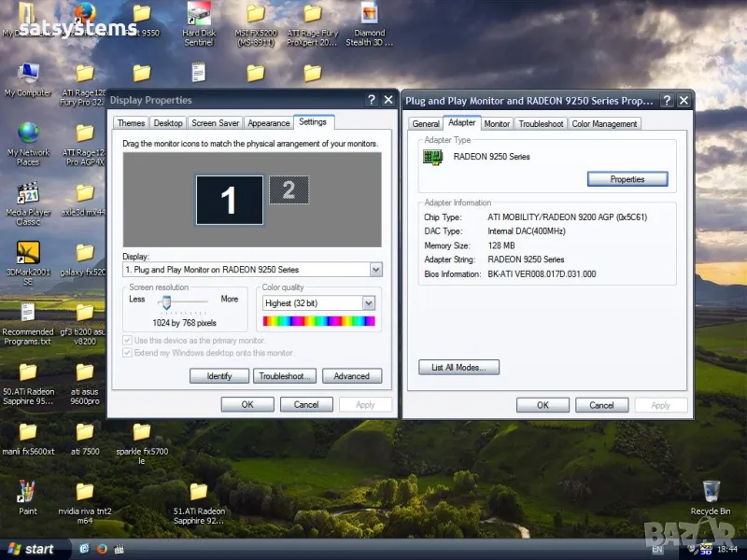Launch 3DMark2001 SE desktop shortcut

(28, 254)
